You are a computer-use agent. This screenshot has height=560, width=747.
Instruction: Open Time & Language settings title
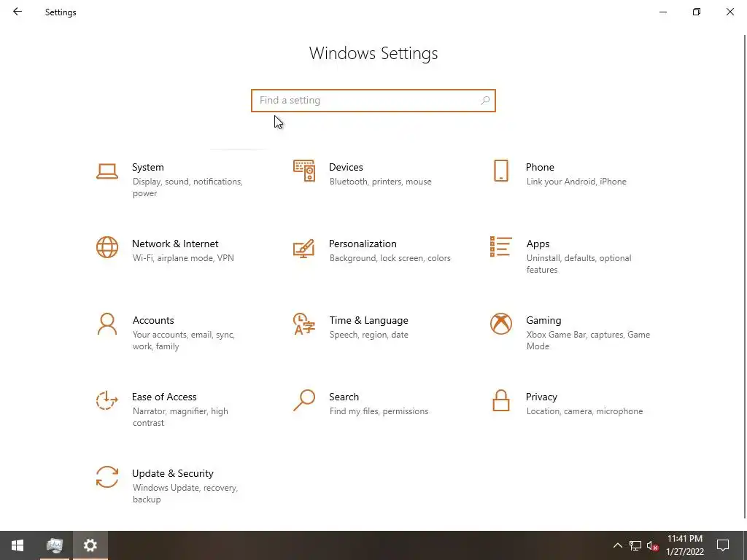click(x=368, y=321)
